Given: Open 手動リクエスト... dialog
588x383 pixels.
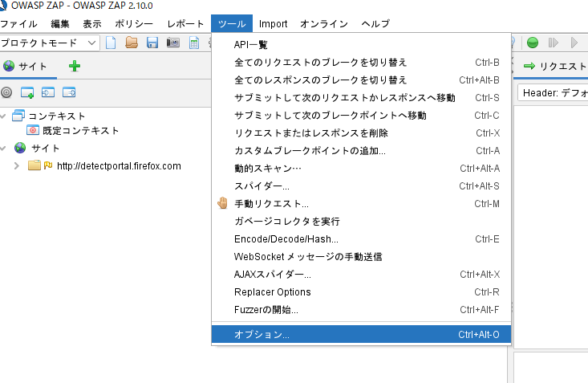Looking at the screenshot, I should point(361,203).
